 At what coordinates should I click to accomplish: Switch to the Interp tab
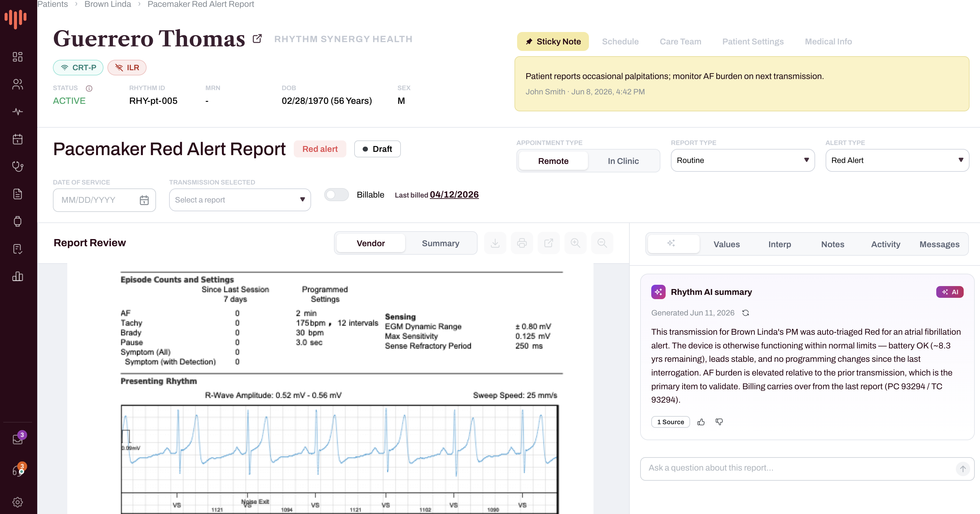(780, 244)
